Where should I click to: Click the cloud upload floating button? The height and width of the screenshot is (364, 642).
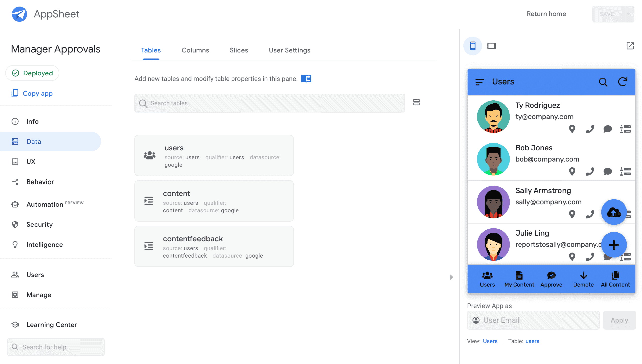point(614,212)
